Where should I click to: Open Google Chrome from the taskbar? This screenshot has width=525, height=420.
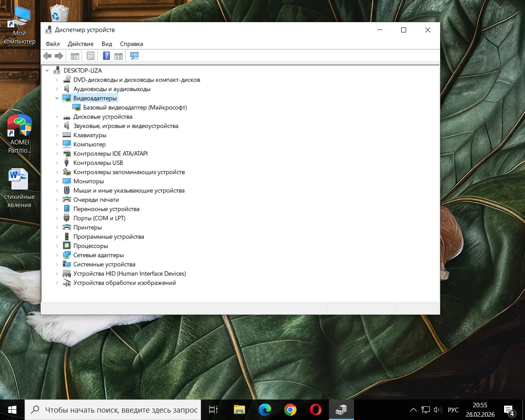tap(290, 410)
